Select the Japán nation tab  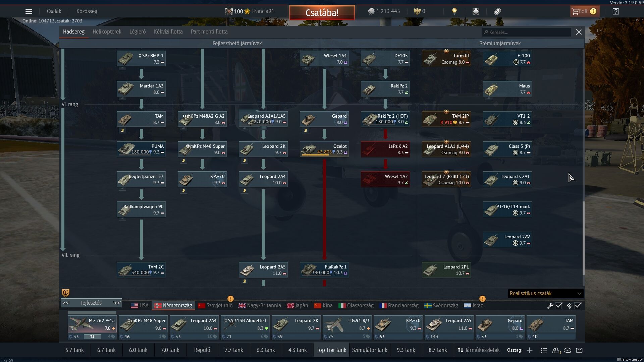tap(298, 306)
